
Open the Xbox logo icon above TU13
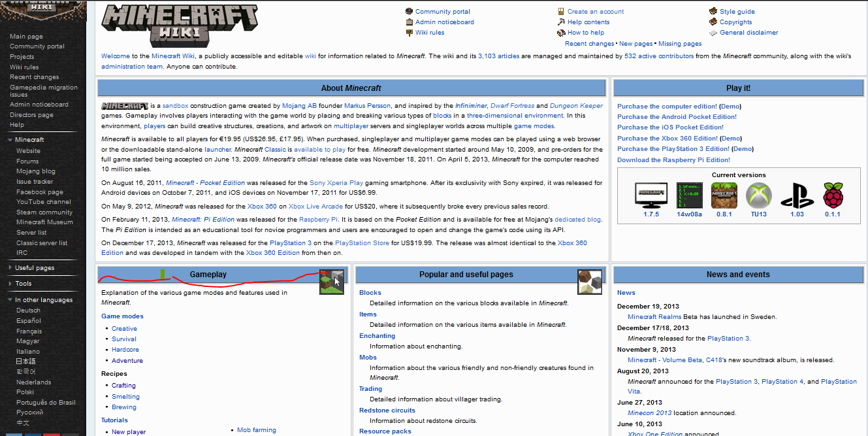[759, 195]
